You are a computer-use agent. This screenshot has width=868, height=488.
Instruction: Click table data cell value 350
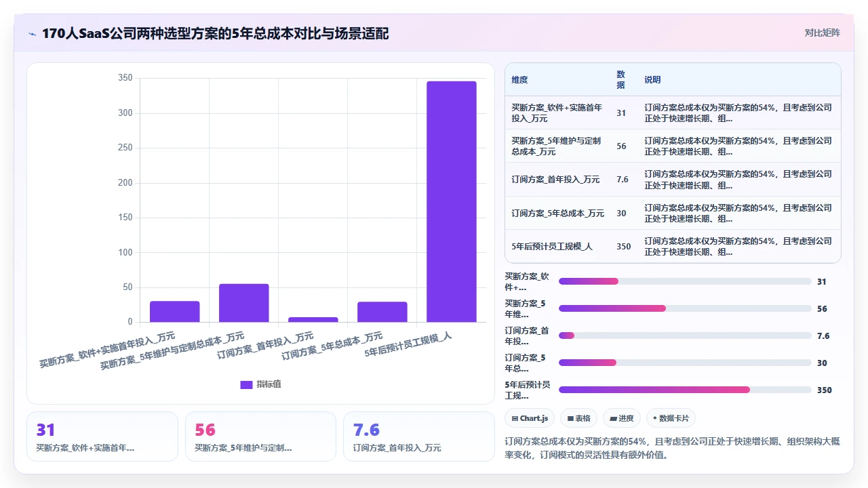coord(623,246)
